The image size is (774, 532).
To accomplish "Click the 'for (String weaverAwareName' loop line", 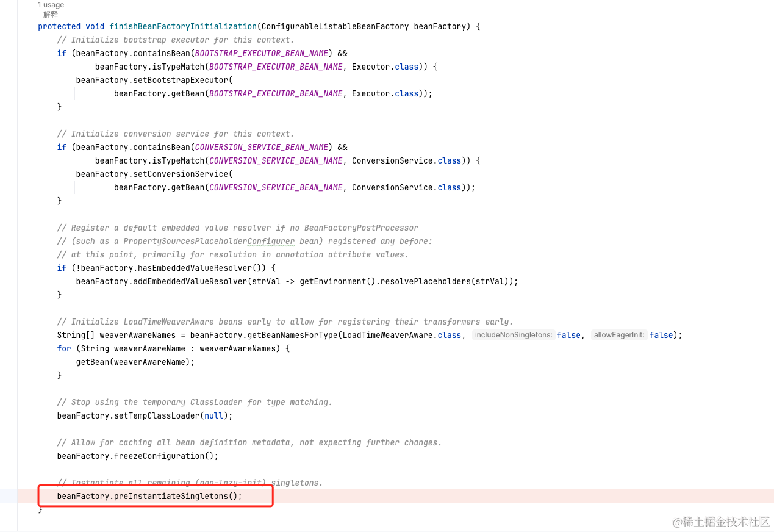I will pos(173,348).
